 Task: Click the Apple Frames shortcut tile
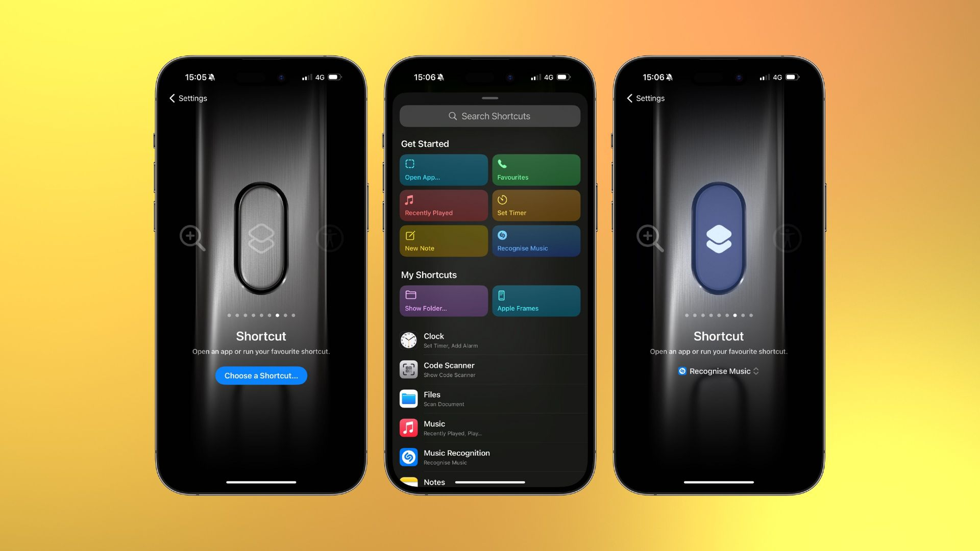coord(535,300)
